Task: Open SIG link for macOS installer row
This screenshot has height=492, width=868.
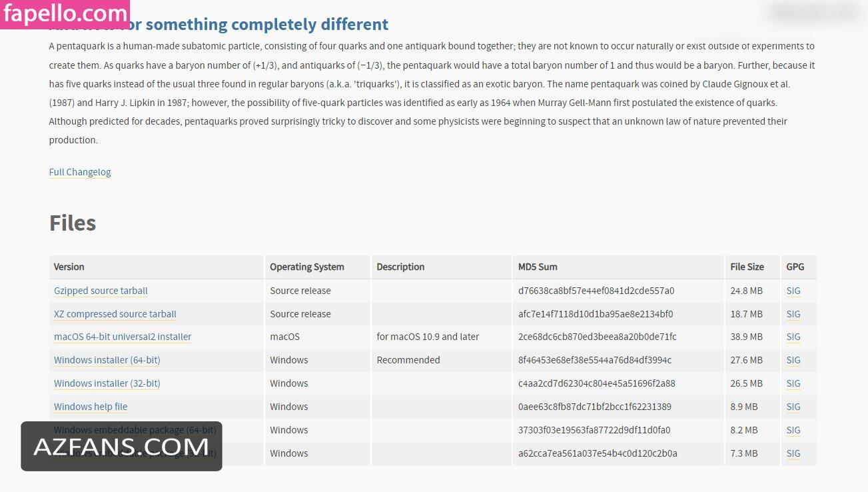Action: click(x=793, y=337)
